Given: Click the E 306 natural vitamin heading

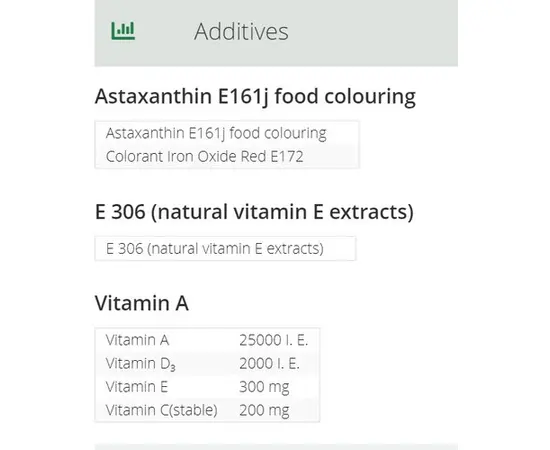Looking at the screenshot, I should 254,212.
